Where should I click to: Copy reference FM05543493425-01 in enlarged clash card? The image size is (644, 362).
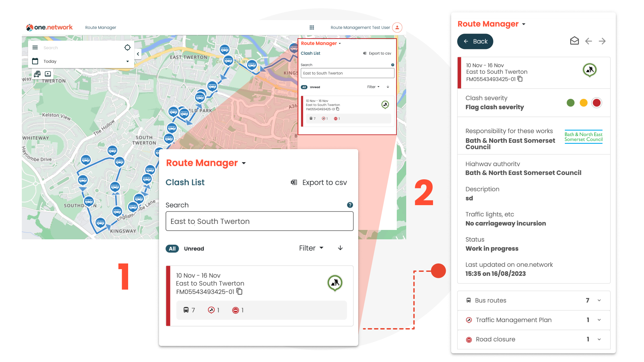coord(239,292)
